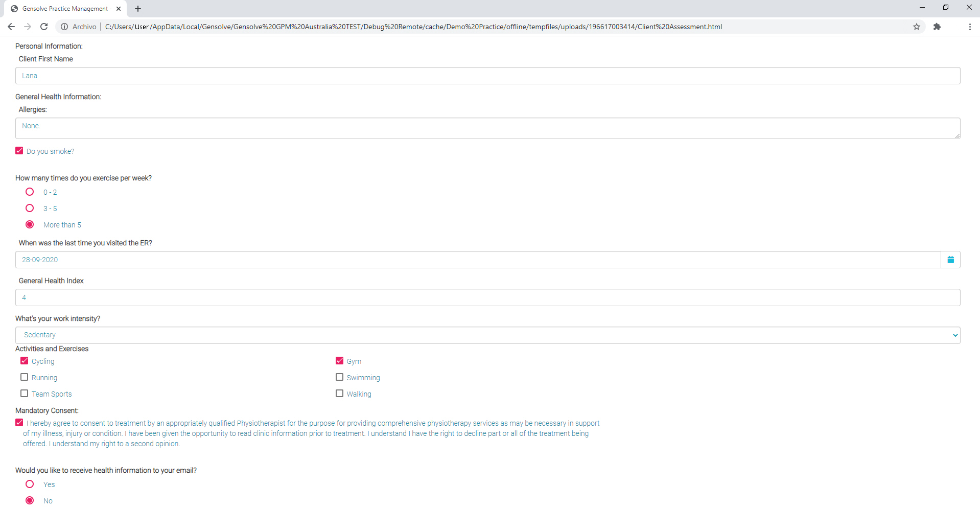The image size is (980, 531).
Task: Reload the Client Assessment page
Action: [x=44, y=27]
